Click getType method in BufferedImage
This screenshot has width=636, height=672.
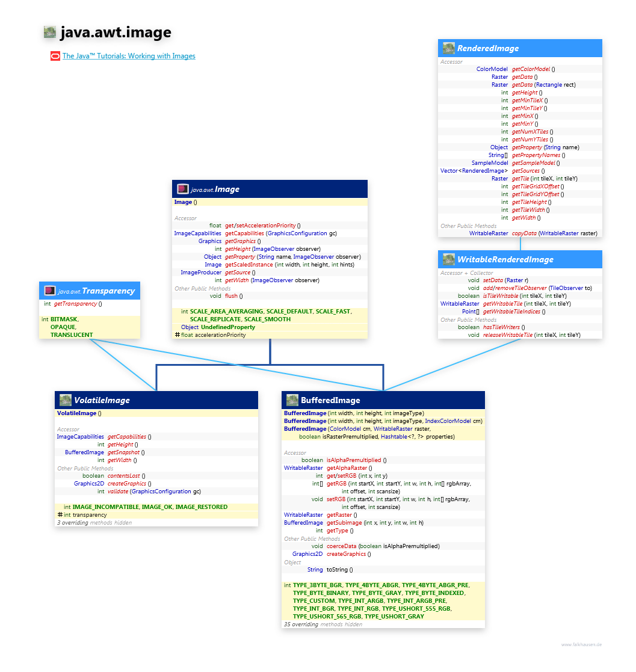[x=338, y=531]
